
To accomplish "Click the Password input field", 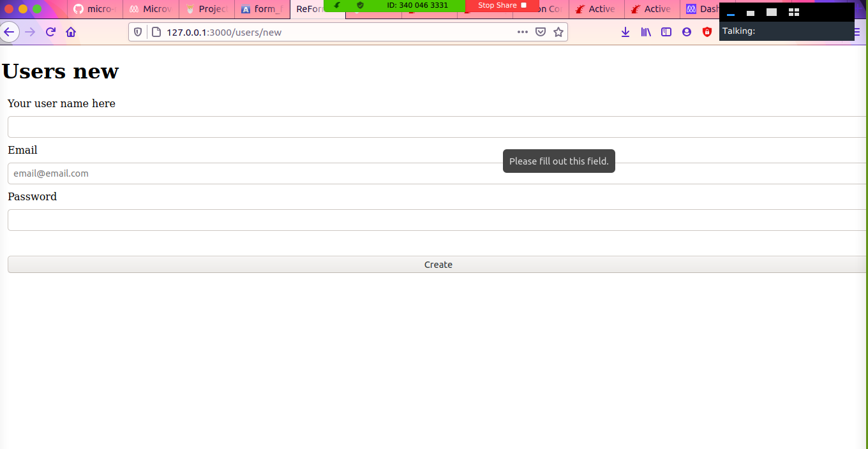I will (x=438, y=220).
